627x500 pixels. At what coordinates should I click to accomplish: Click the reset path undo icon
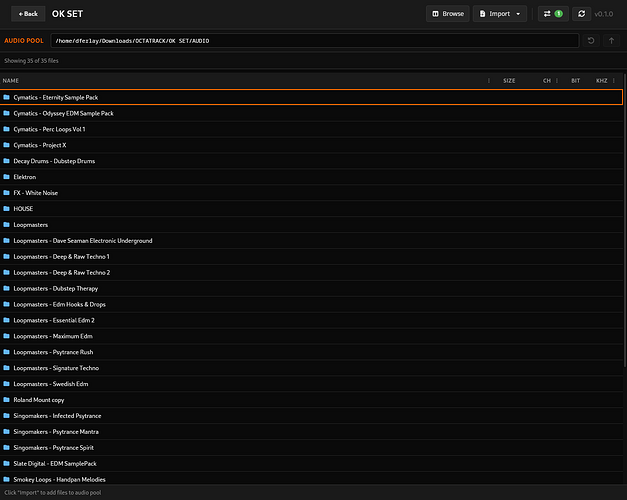(x=591, y=41)
